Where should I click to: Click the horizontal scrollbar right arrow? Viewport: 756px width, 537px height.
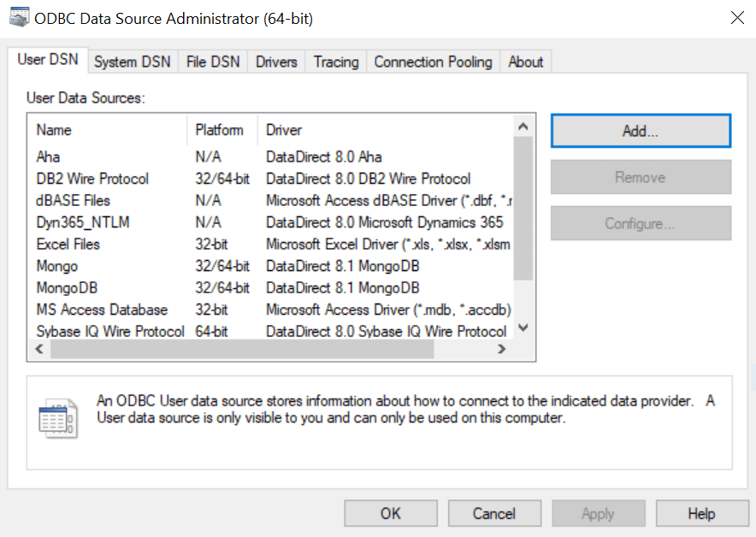502,351
